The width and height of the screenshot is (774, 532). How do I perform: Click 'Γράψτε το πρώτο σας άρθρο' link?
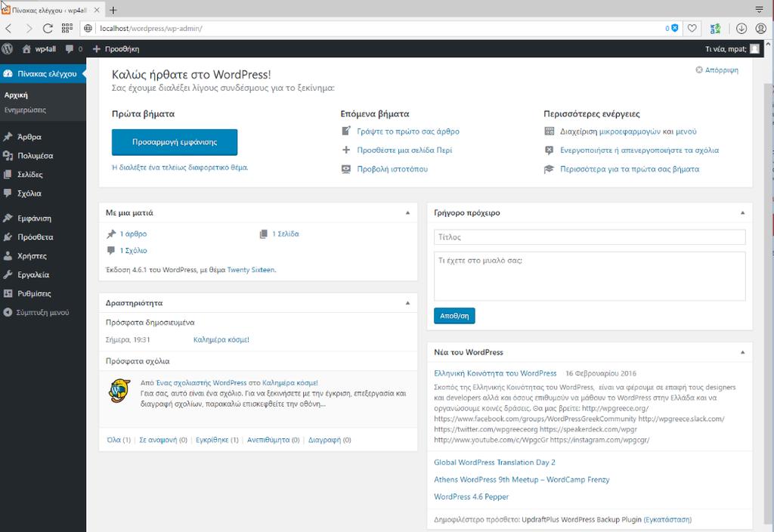click(408, 131)
